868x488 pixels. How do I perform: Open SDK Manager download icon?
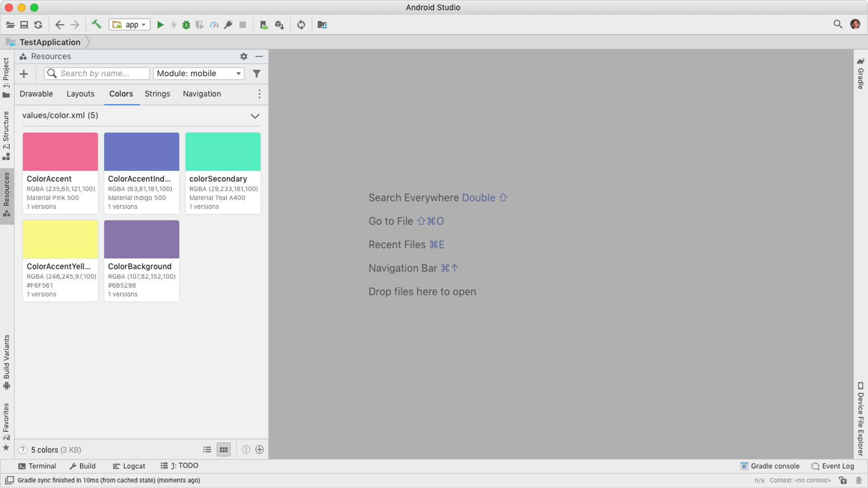pos(279,25)
